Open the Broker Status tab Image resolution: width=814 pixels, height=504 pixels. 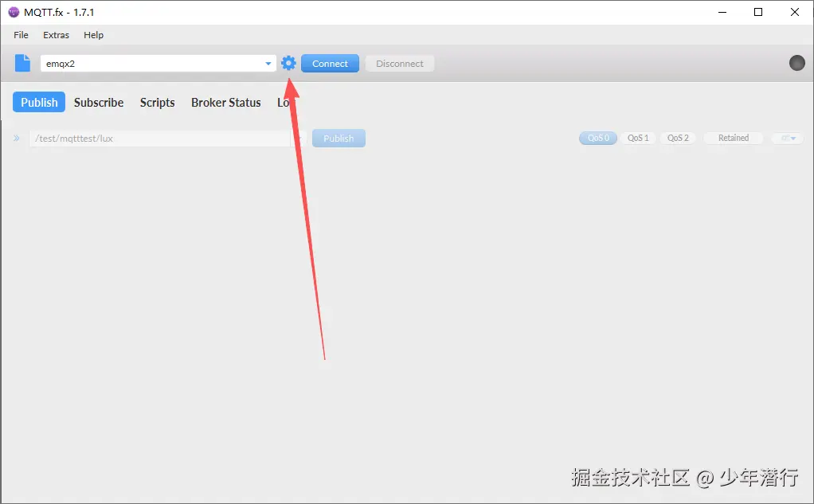pyautogui.click(x=226, y=102)
